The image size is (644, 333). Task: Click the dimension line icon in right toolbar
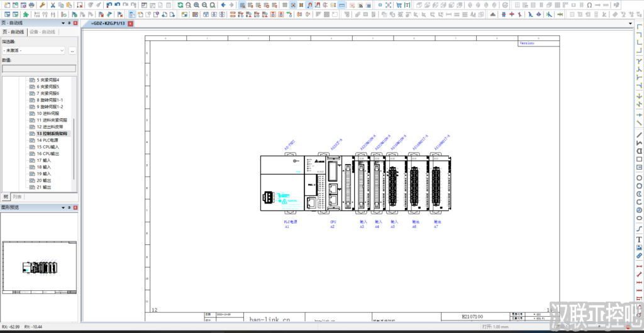639,266
